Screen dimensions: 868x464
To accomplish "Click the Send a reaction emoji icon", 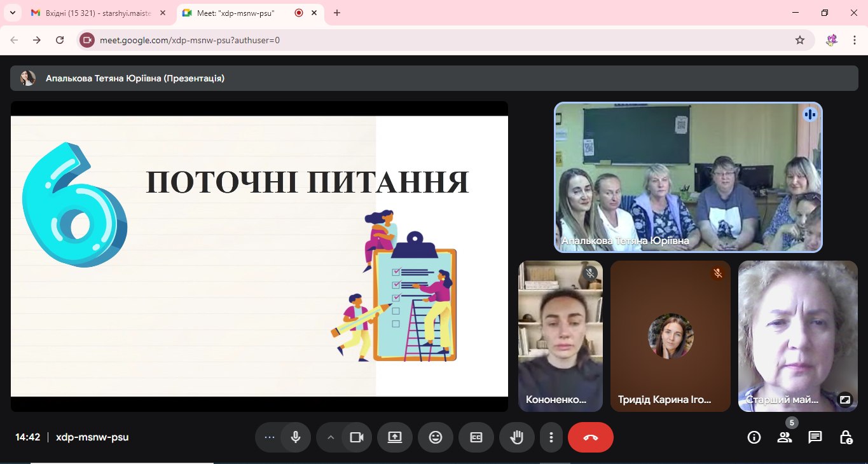I will [436, 437].
